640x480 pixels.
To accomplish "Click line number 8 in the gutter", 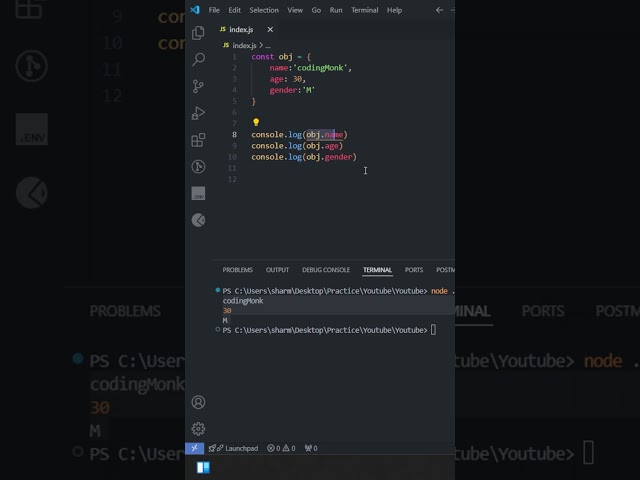I will coord(234,135).
